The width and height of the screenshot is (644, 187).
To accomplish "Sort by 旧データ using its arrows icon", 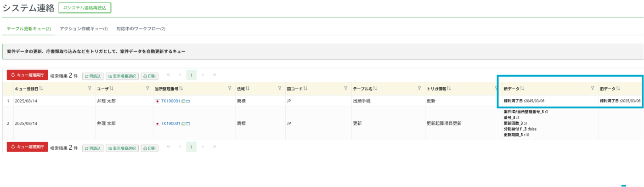I will 618,89.
